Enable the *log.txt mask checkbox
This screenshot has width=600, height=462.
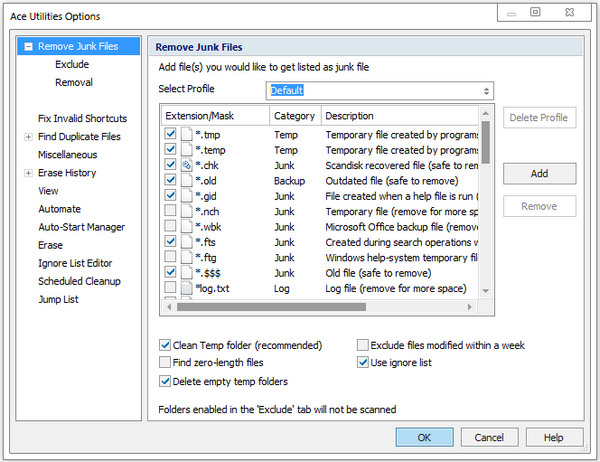(170, 287)
